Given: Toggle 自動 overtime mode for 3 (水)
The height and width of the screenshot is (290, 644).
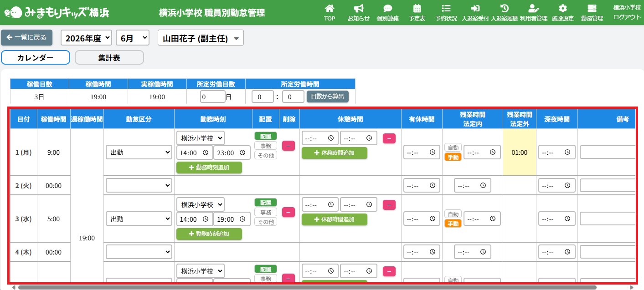Looking at the screenshot, I should tap(453, 214).
